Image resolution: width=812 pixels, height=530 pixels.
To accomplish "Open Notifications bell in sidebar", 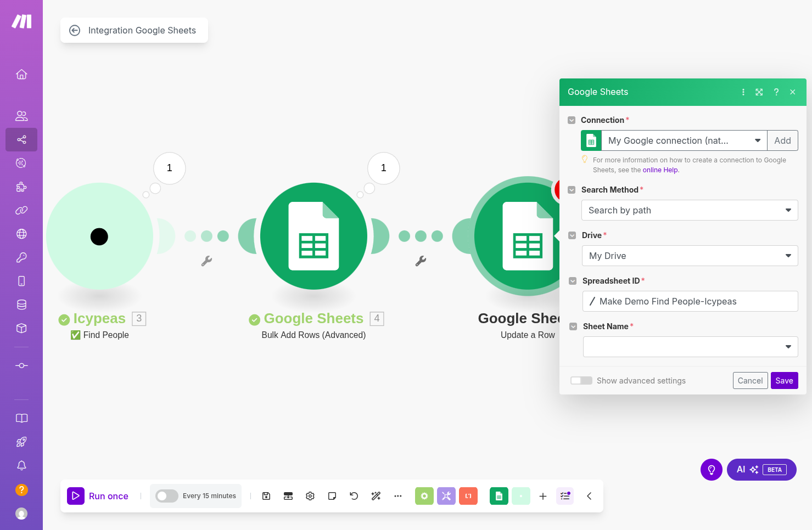I will (21, 465).
